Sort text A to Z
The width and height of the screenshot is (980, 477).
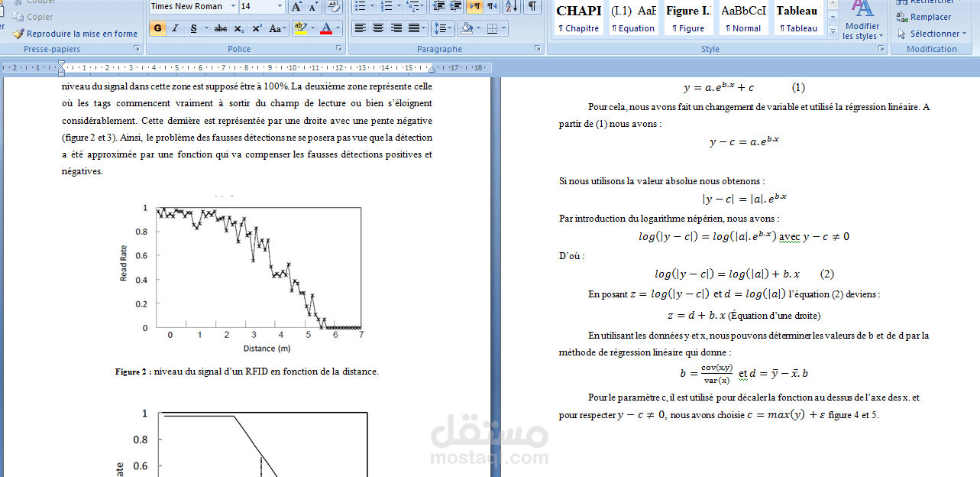click(511, 6)
